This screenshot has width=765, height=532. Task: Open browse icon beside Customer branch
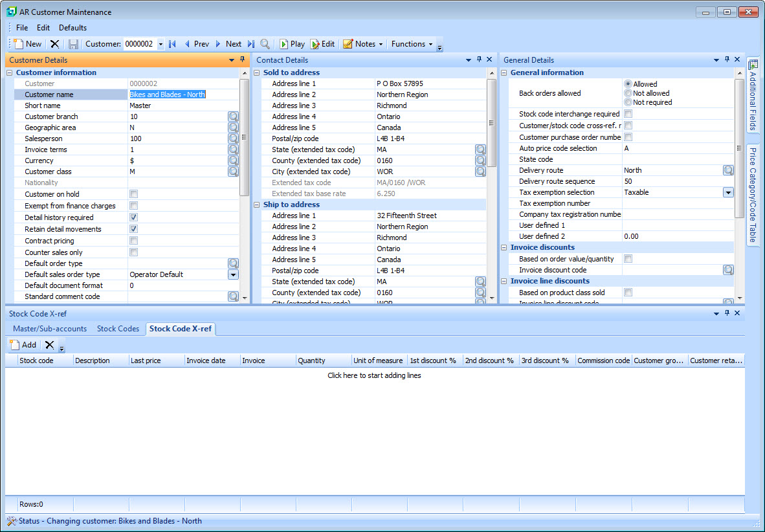point(233,116)
